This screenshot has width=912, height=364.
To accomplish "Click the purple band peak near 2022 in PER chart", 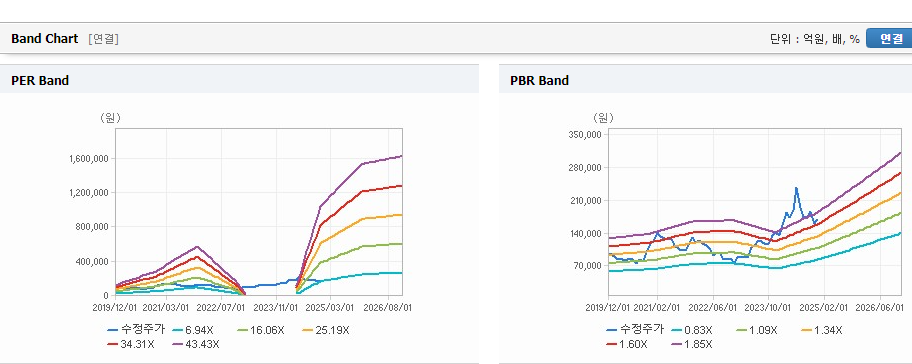I will click(197, 247).
